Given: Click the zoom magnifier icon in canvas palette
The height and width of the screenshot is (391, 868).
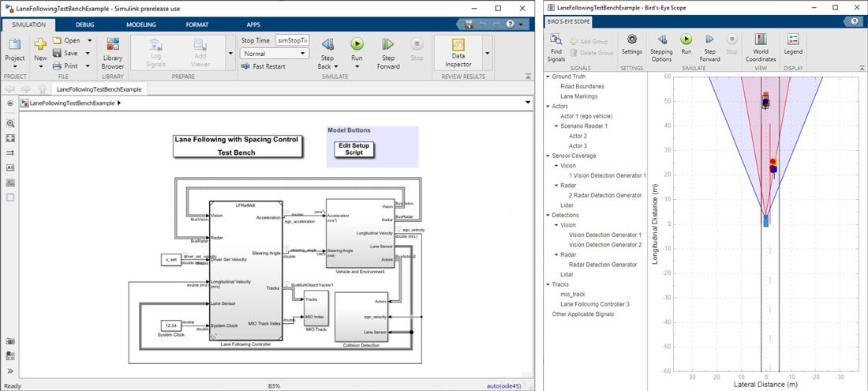Looking at the screenshot, I should pyautogui.click(x=10, y=123).
